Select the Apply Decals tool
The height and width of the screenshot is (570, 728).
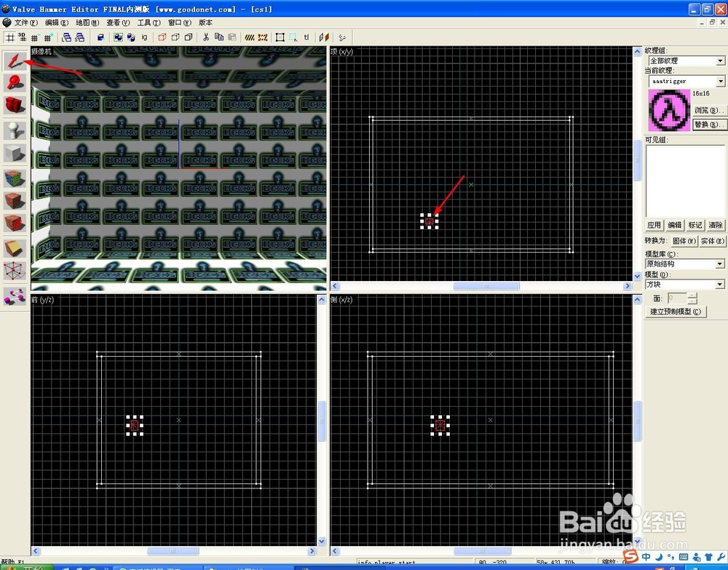click(x=15, y=223)
